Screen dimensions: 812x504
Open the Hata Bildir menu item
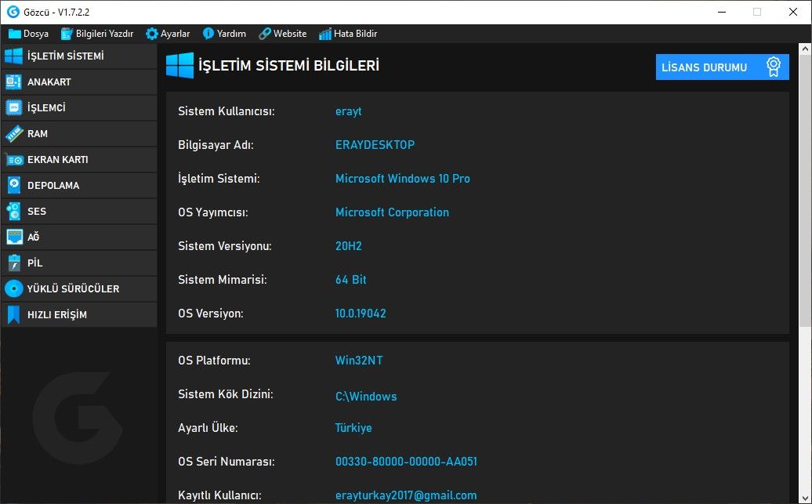pos(348,34)
